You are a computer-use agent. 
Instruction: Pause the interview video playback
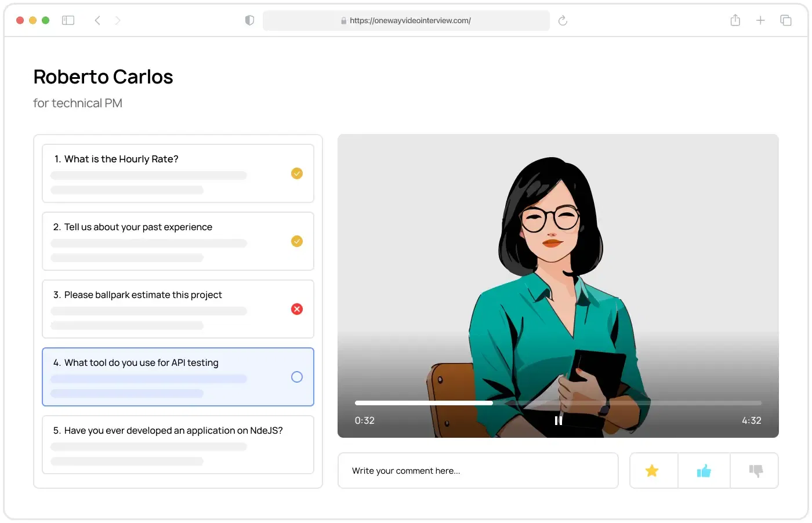click(x=558, y=420)
